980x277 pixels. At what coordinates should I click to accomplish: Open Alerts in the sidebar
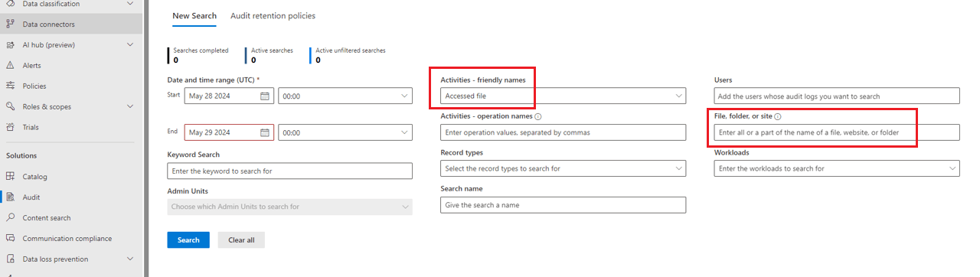tap(71, 66)
